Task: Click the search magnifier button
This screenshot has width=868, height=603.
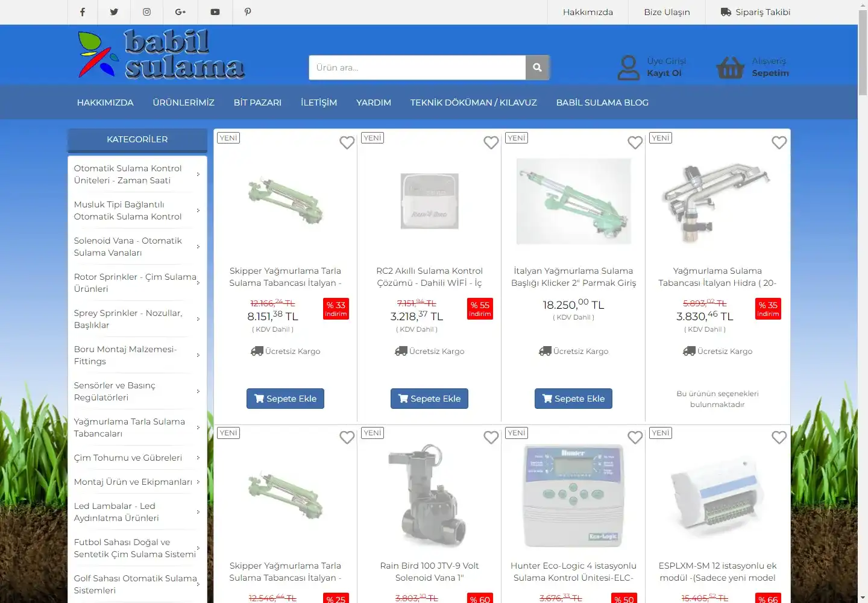Action: (537, 68)
